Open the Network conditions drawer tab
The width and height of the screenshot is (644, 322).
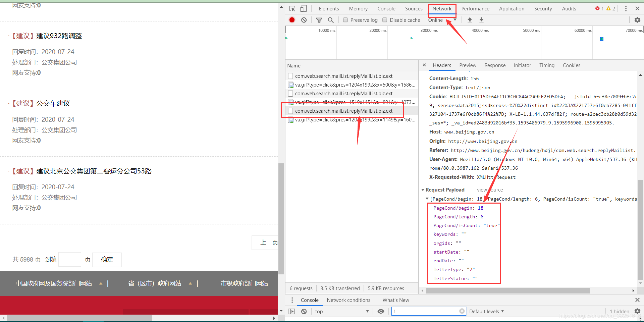348,300
